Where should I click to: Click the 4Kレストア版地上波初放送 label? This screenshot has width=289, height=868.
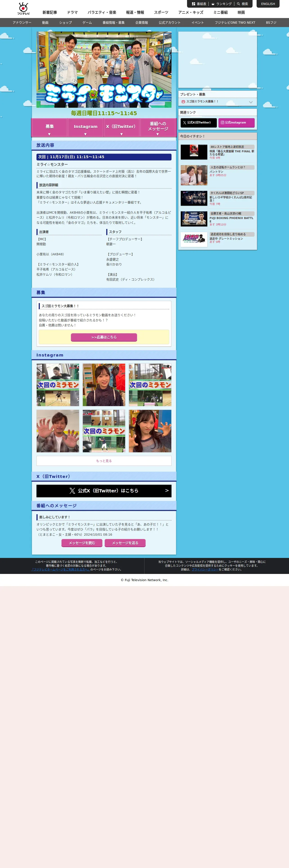pos(232,147)
